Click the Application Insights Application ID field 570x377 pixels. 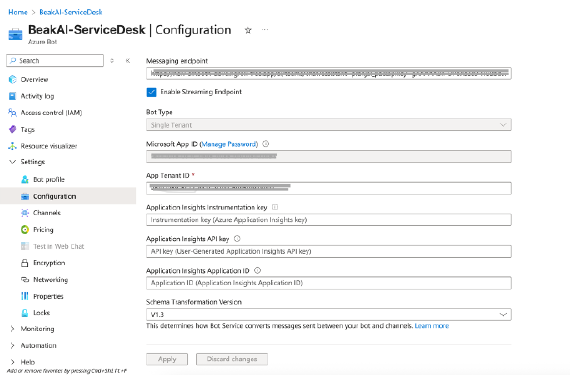point(329,283)
